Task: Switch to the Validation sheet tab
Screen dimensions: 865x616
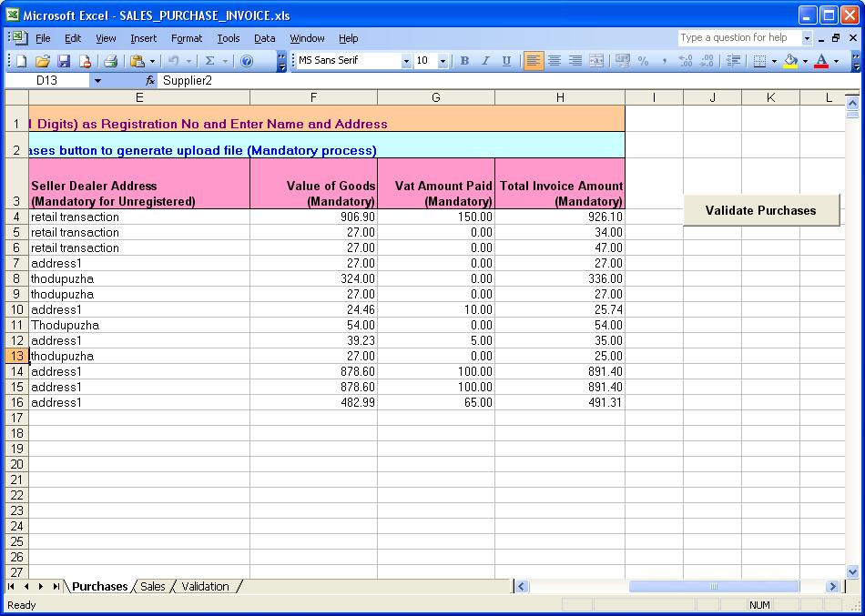Action: [x=205, y=586]
